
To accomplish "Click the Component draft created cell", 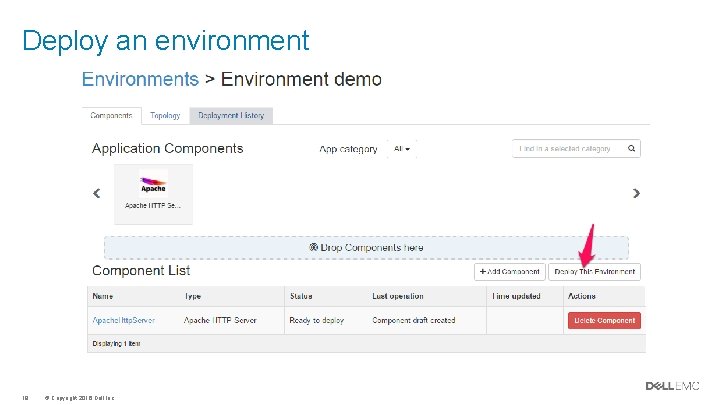I will [x=414, y=320].
